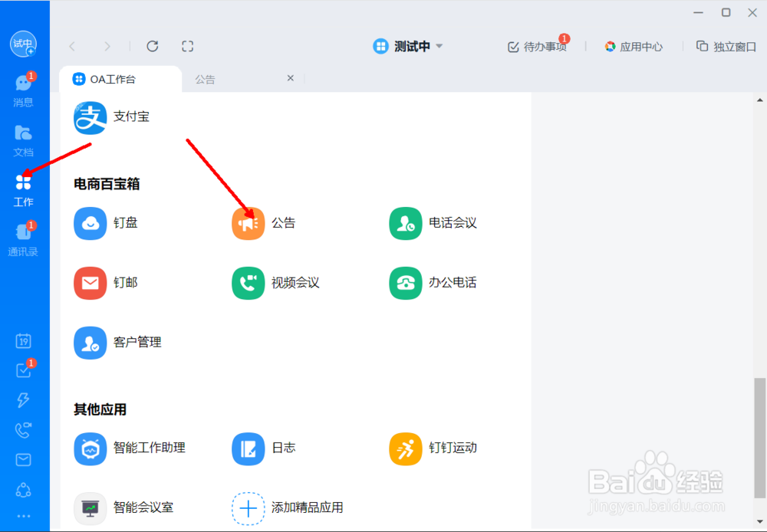
Task: Click the user avatar at top of sidebar
Action: point(23,44)
